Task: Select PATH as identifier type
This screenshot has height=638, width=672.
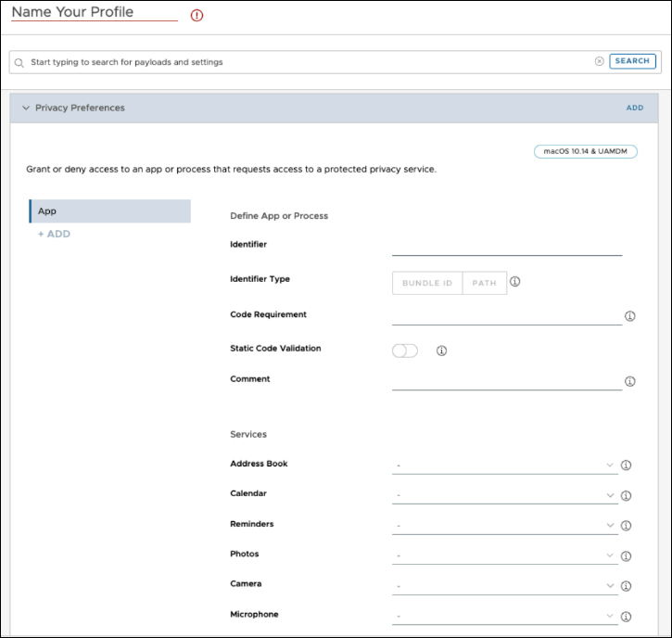Action: coord(485,283)
